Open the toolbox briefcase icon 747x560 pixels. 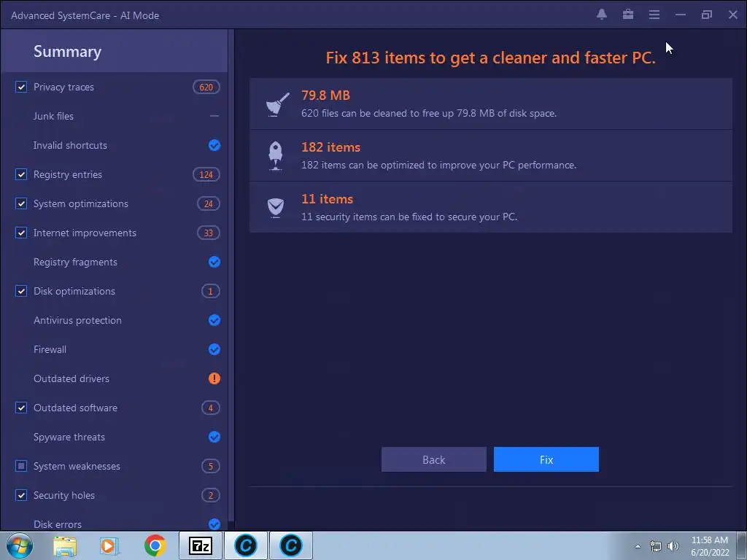click(x=628, y=15)
